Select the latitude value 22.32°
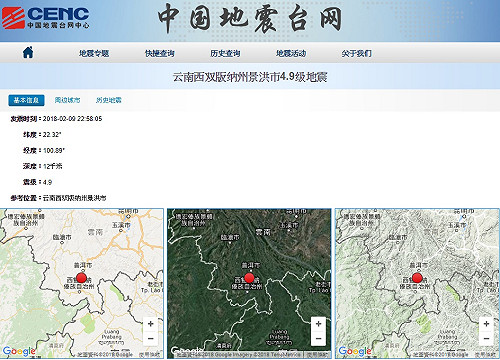500x360 pixels. (x=52, y=135)
